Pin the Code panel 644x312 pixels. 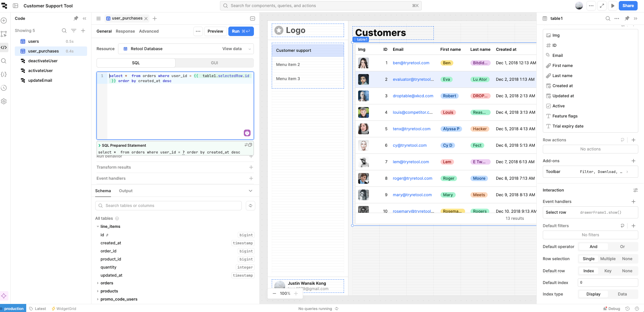click(76, 19)
